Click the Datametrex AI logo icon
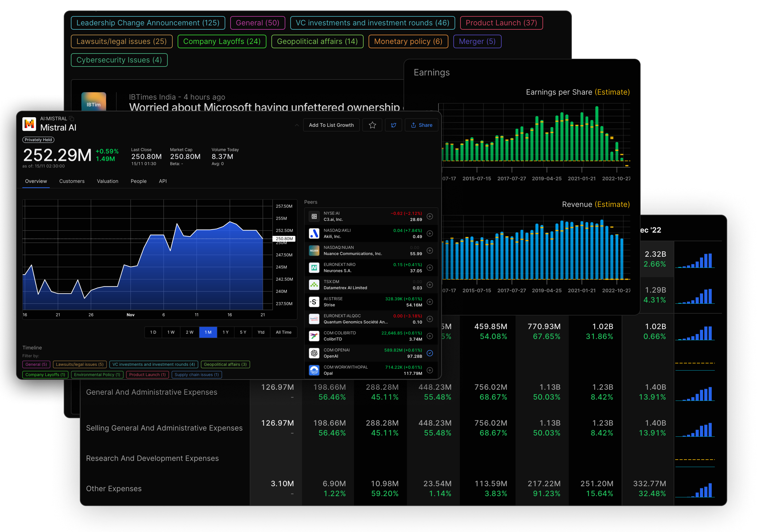Viewport: 760px width, 532px height. tap(314, 285)
